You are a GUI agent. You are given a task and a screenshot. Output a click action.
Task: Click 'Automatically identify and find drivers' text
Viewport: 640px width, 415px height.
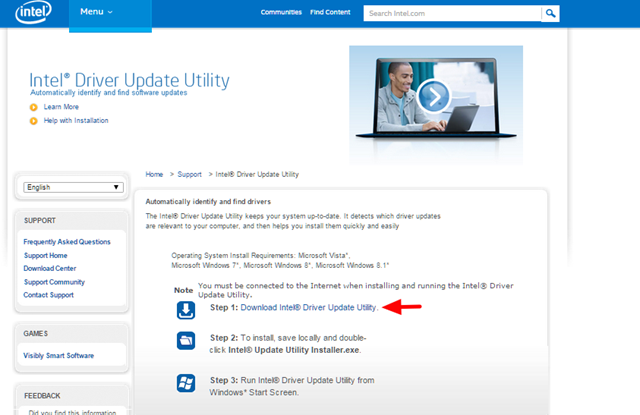(x=208, y=202)
